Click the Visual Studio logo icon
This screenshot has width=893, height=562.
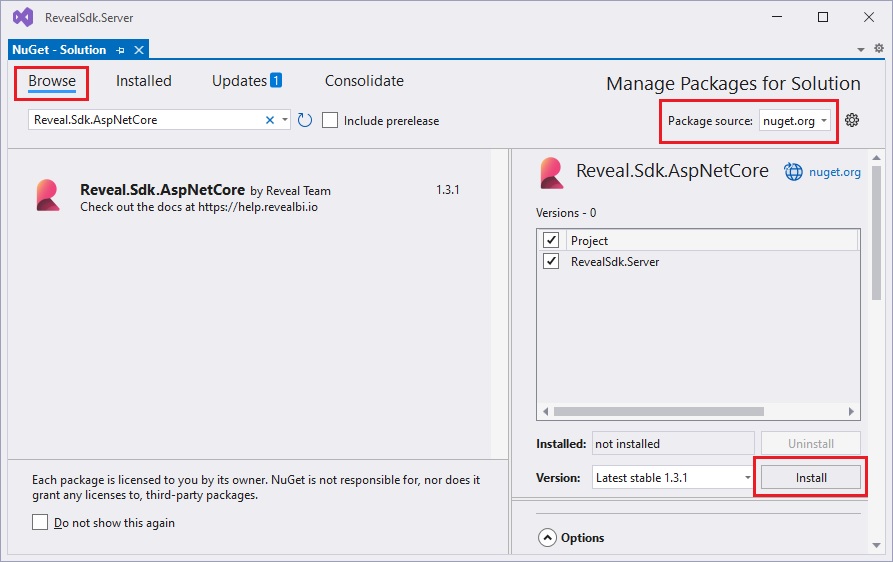pyautogui.click(x=22, y=17)
